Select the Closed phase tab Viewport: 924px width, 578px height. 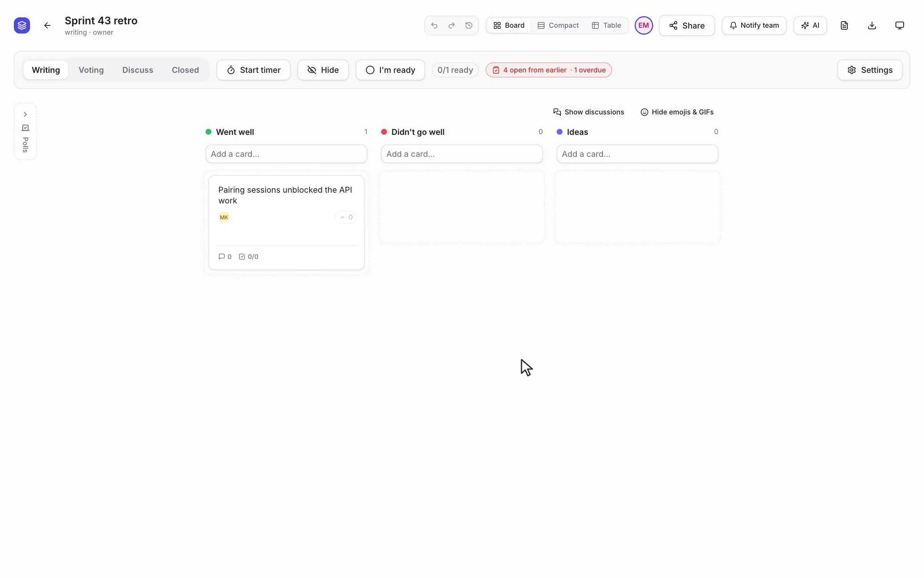[185, 70]
